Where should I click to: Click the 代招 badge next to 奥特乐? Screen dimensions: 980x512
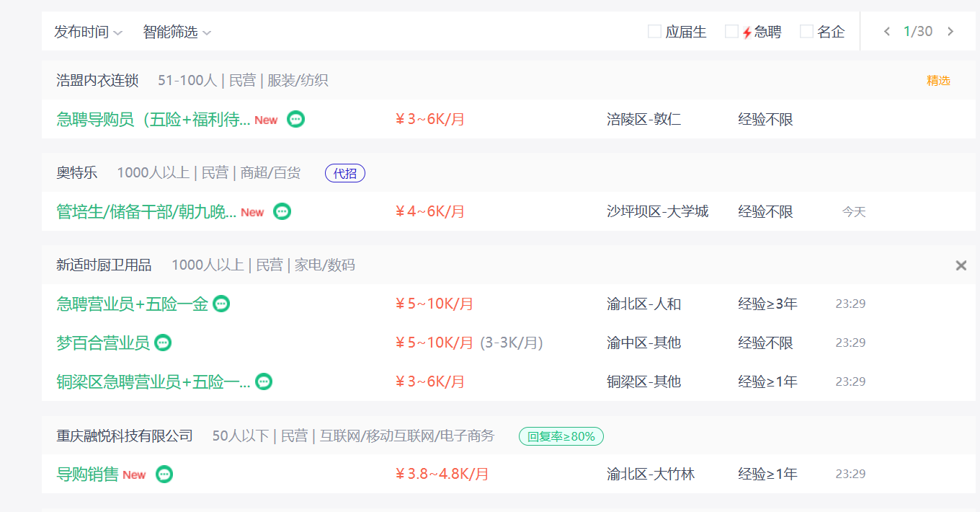345,173
